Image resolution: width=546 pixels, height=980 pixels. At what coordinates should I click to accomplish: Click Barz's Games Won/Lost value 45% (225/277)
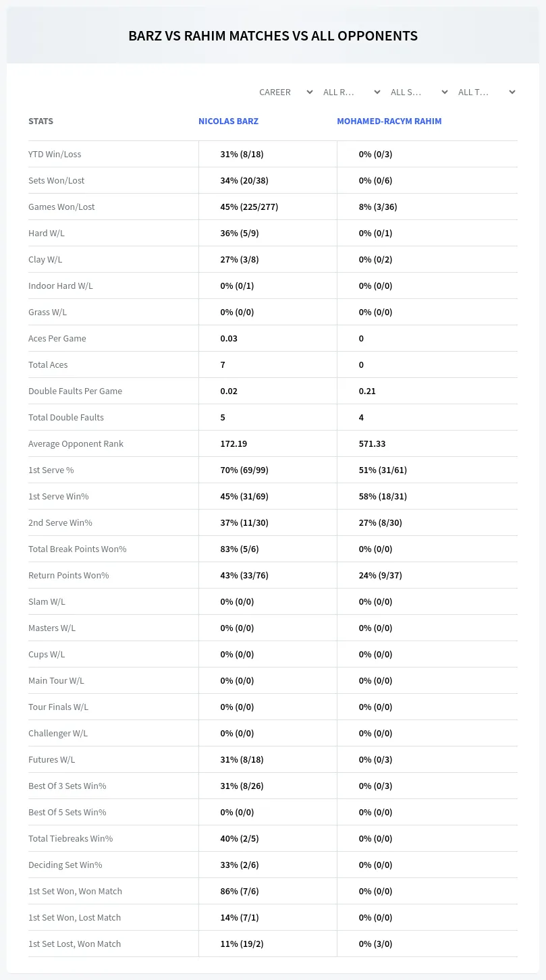click(x=249, y=207)
